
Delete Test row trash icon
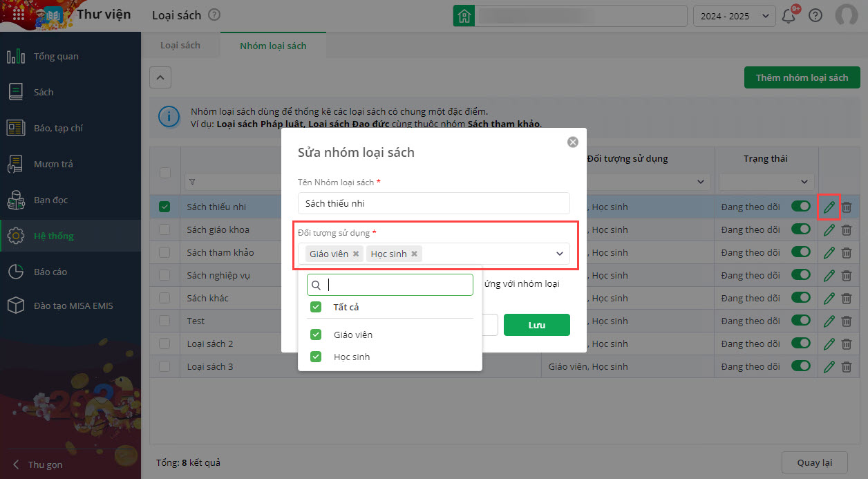coord(847,321)
